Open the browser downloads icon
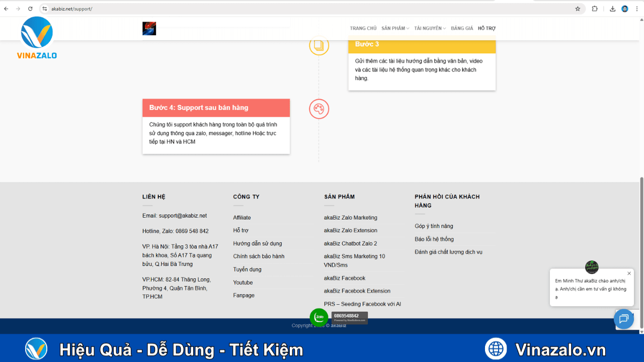Image resolution: width=644 pixels, height=362 pixels. click(x=612, y=9)
